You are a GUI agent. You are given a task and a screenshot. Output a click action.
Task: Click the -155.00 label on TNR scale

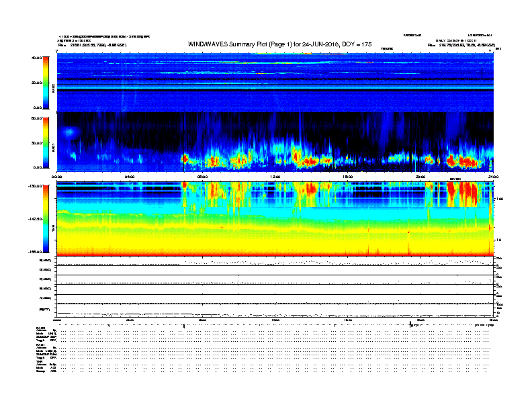tap(35, 252)
